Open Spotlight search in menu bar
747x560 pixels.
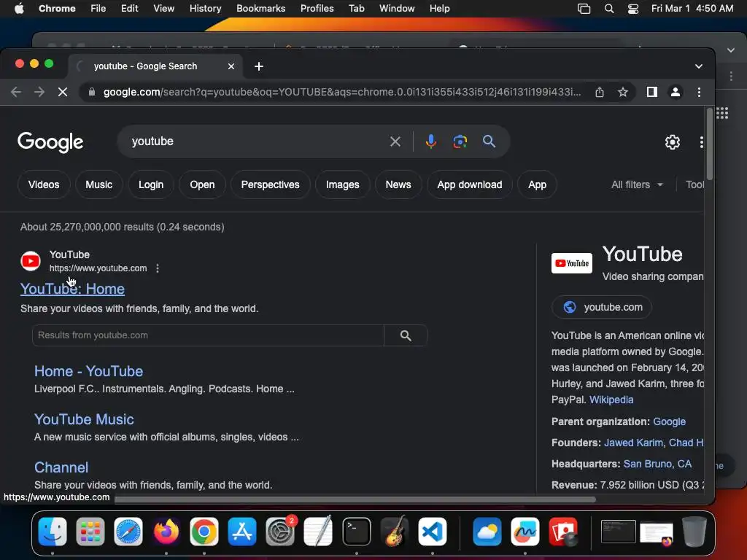609,9
